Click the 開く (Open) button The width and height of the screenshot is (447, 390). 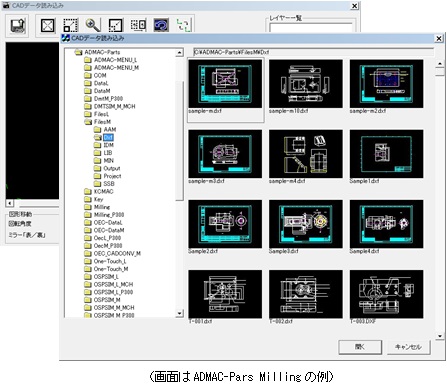pyautogui.click(x=360, y=347)
